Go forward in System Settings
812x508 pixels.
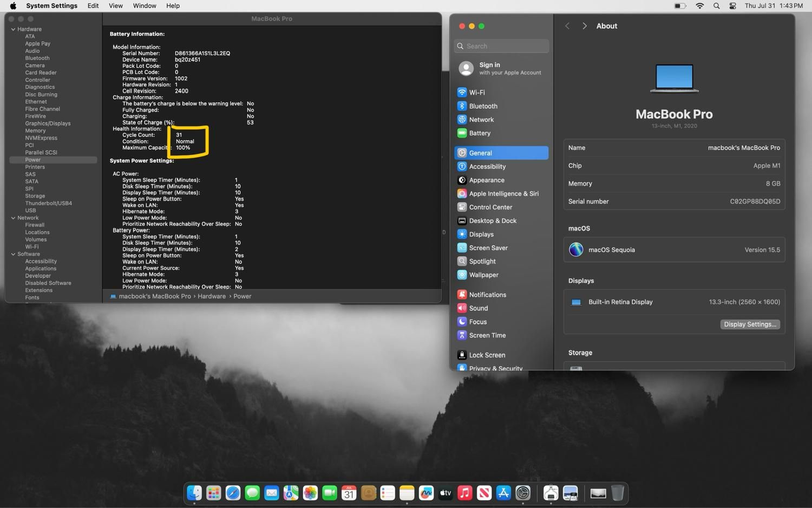(x=584, y=26)
